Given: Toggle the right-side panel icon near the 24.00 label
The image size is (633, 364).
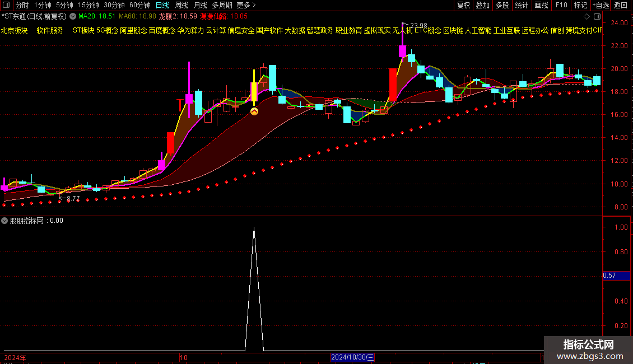Looking at the screenshot, I should [x=597, y=17].
